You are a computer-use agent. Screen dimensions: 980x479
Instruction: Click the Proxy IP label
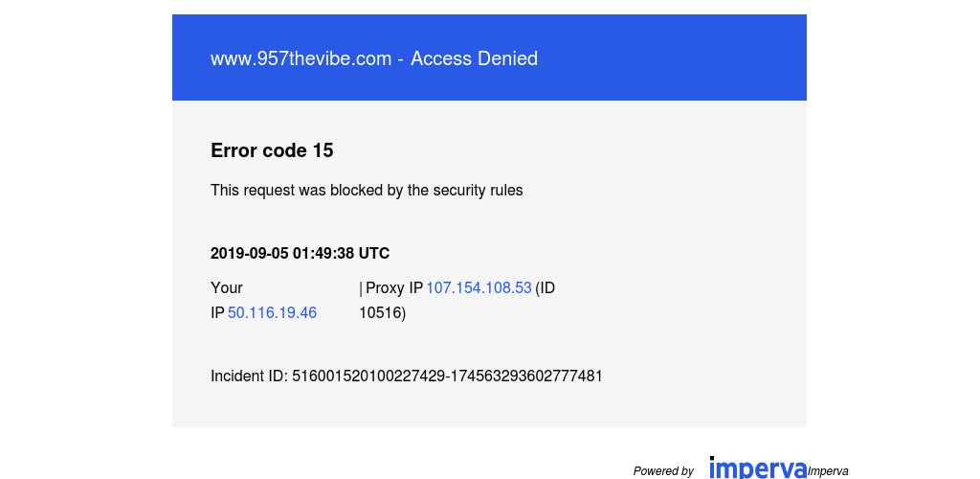[x=393, y=288]
